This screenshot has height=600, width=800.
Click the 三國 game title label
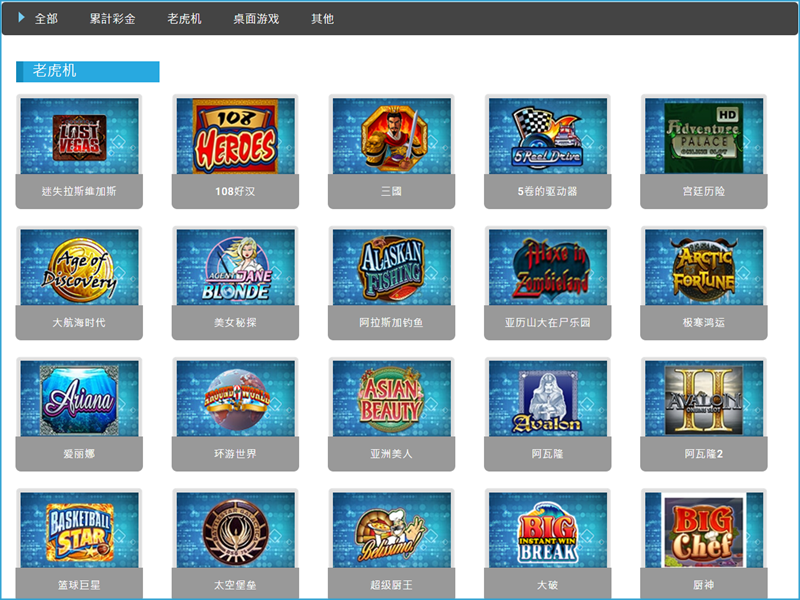coord(391,191)
